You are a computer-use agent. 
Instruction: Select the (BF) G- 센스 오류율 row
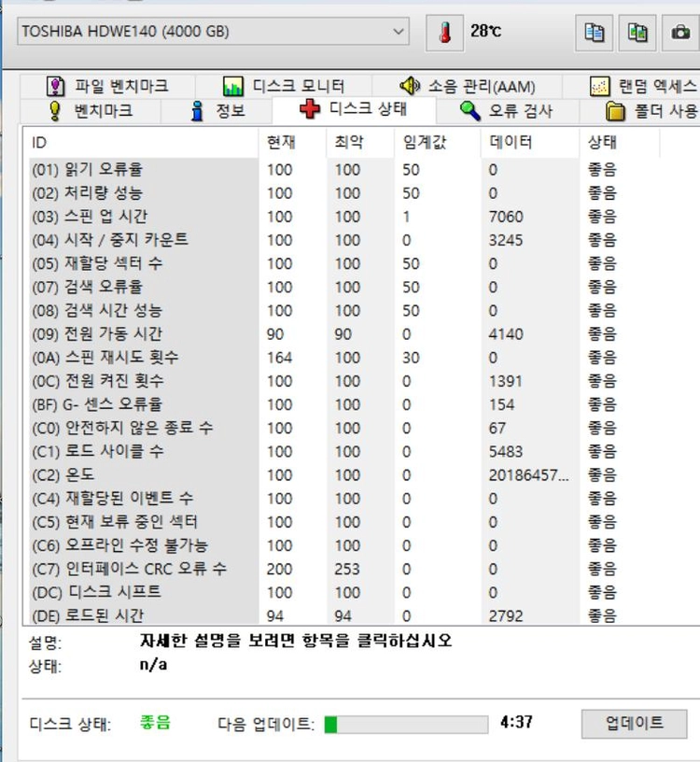362,405
